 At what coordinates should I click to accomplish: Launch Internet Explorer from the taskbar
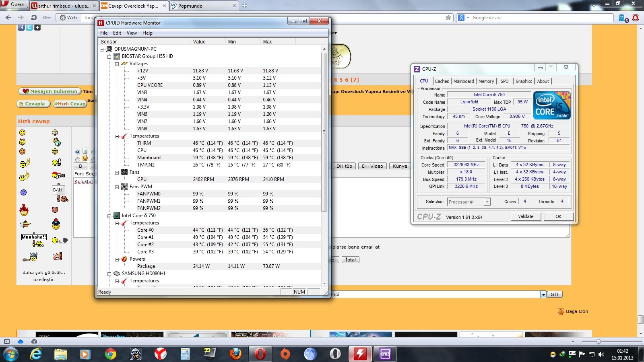(36, 354)
